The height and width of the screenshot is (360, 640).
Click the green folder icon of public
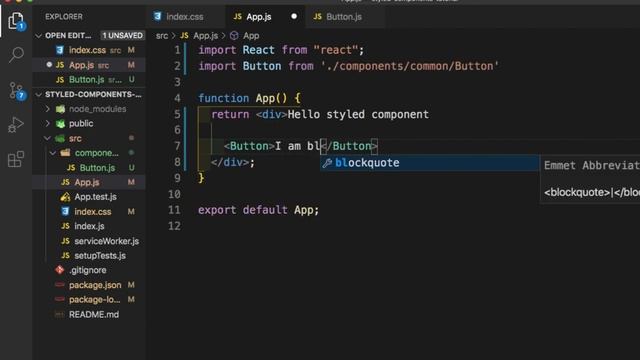coord(60,124)
